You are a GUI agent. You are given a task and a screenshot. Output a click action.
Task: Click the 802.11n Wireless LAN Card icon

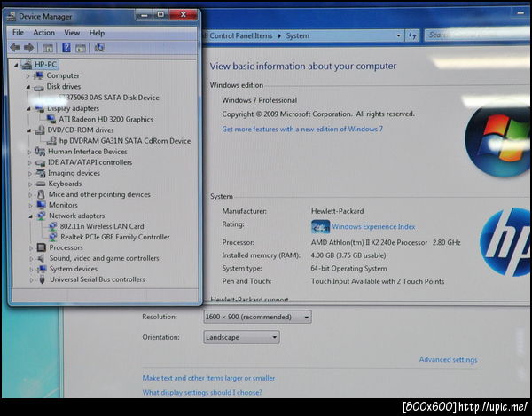[52, 226]
